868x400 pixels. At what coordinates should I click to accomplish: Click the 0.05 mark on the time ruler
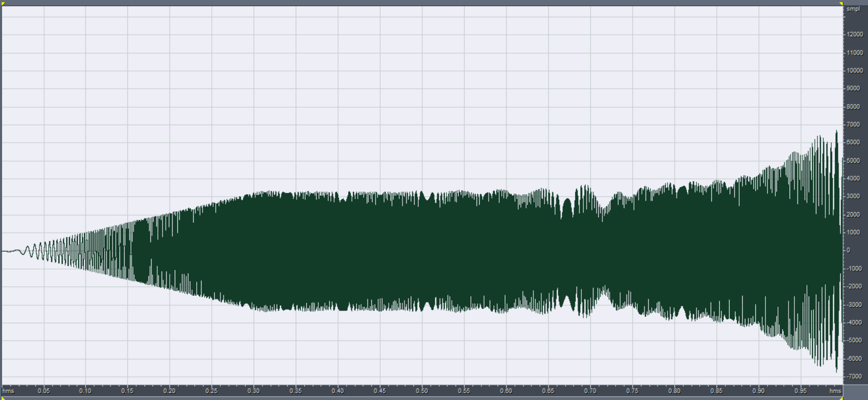pyautogui.click(x=44, y=391)
